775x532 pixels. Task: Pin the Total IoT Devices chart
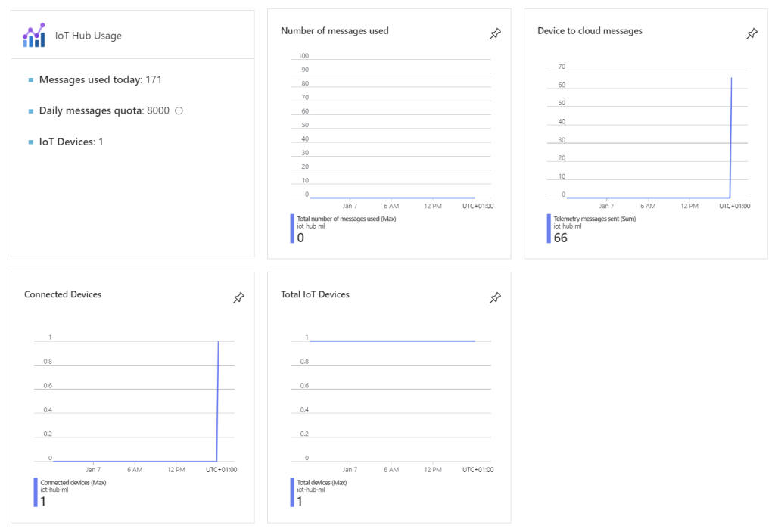point(495,298)
